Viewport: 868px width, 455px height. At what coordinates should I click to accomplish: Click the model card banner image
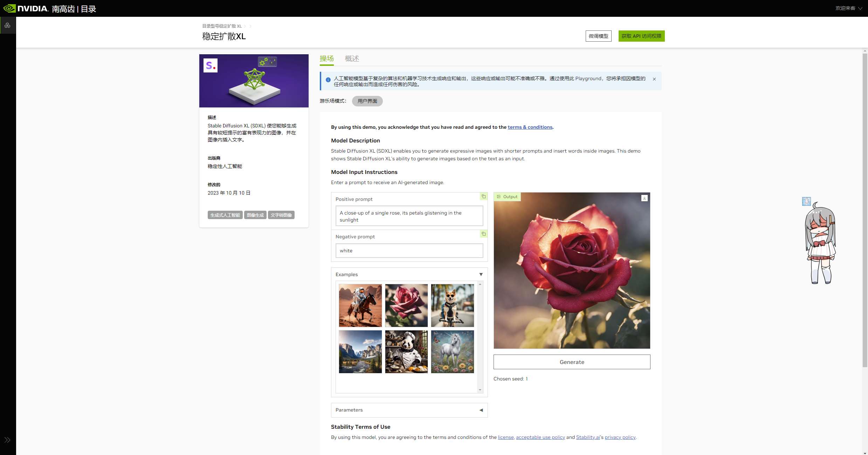254,81
